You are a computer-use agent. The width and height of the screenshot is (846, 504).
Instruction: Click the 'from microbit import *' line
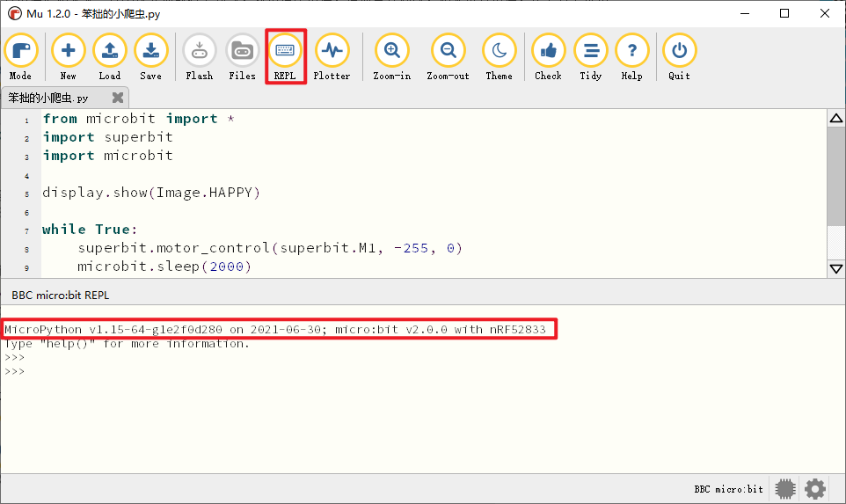click(x=139, y=119)
